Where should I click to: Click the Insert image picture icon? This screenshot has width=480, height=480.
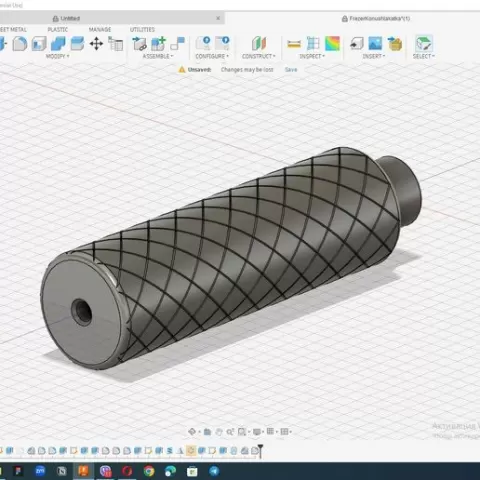375,44
